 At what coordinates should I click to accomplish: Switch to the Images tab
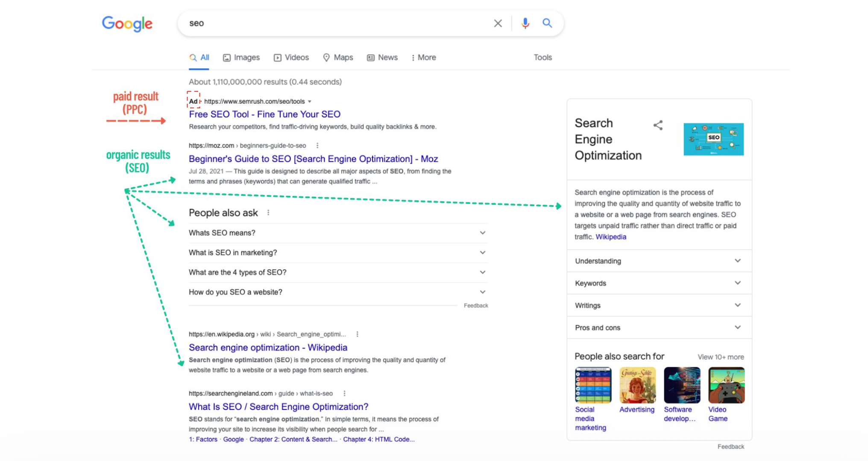point(241,58)
